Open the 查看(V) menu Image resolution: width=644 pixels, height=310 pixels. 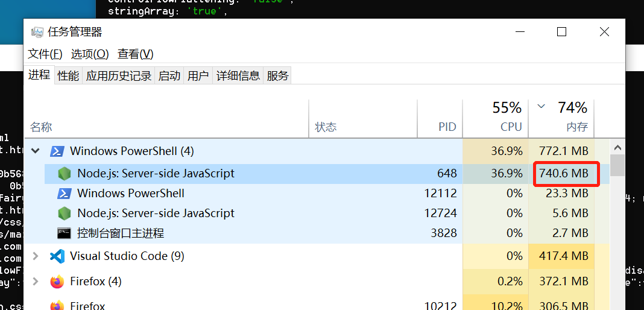136,54
